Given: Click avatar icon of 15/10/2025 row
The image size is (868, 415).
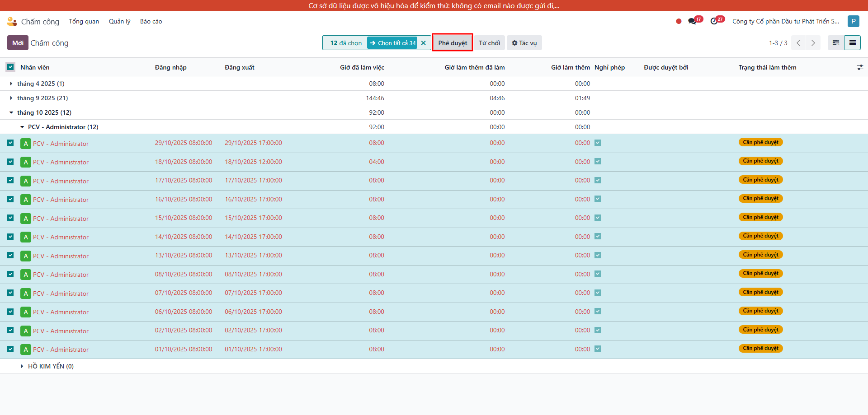Looking at the screenshot, I should tap(26, 219).
